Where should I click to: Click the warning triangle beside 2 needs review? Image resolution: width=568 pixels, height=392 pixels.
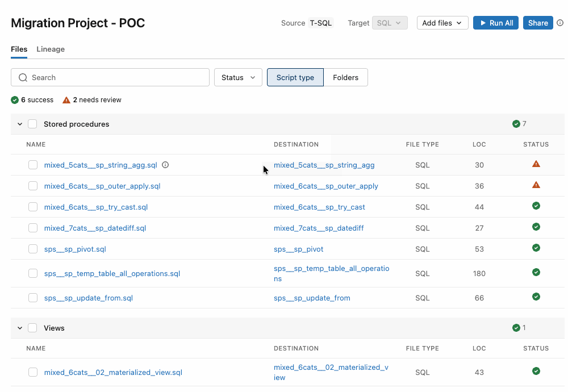click(x=66, y=100)
